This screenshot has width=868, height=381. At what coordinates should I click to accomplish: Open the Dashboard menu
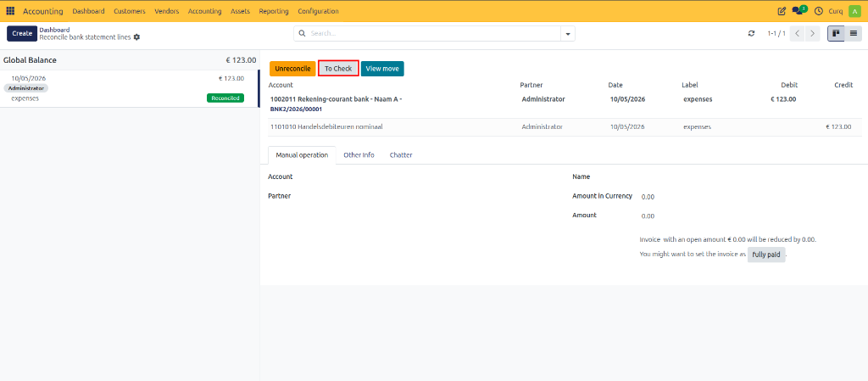(88, 11)
